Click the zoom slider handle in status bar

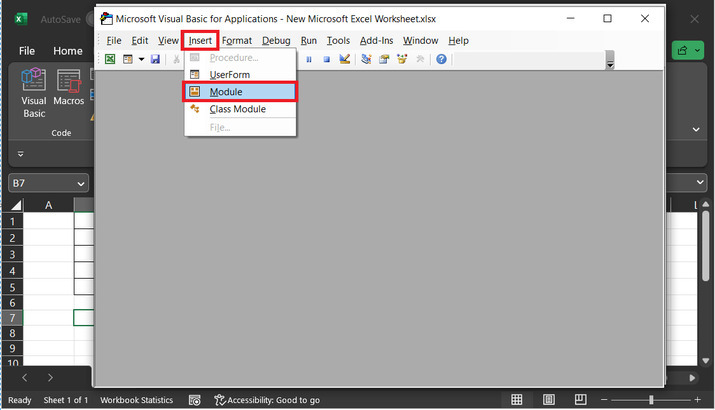click(651, 400)
